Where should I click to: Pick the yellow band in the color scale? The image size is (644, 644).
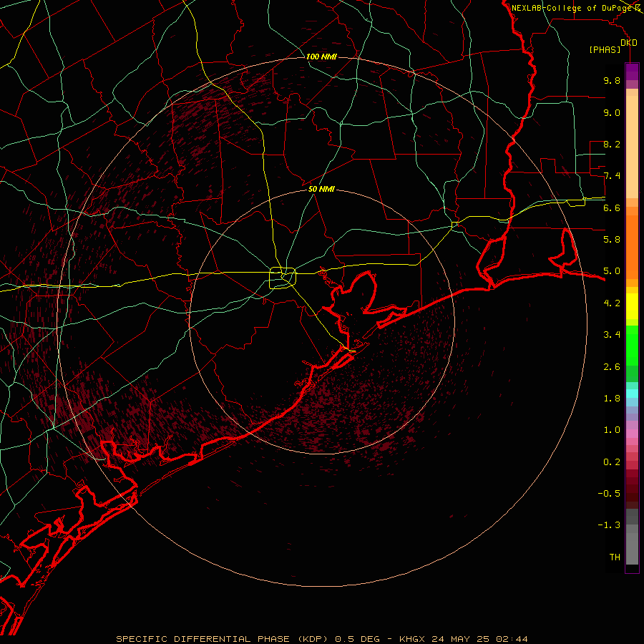632,306
